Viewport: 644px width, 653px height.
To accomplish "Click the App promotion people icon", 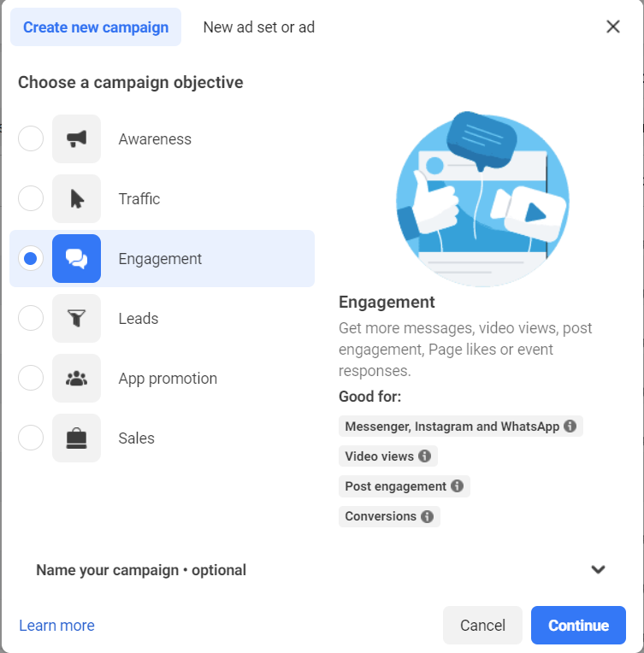I will 76,379.
